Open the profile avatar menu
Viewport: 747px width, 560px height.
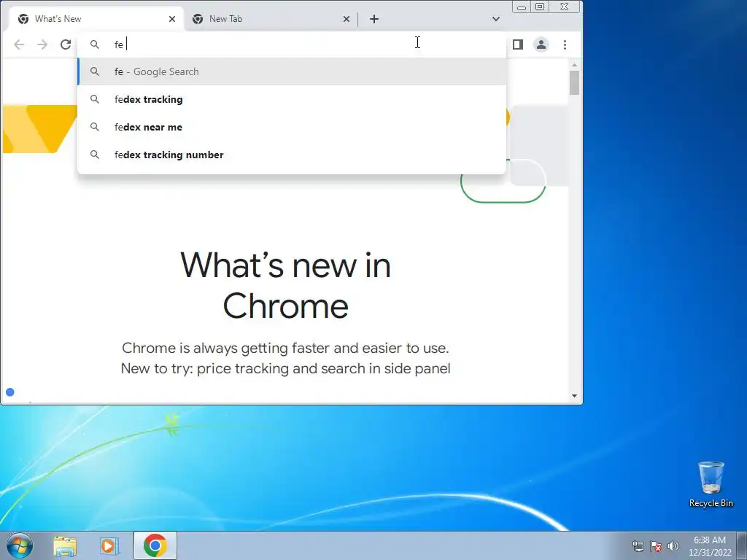tap(541, 44)
